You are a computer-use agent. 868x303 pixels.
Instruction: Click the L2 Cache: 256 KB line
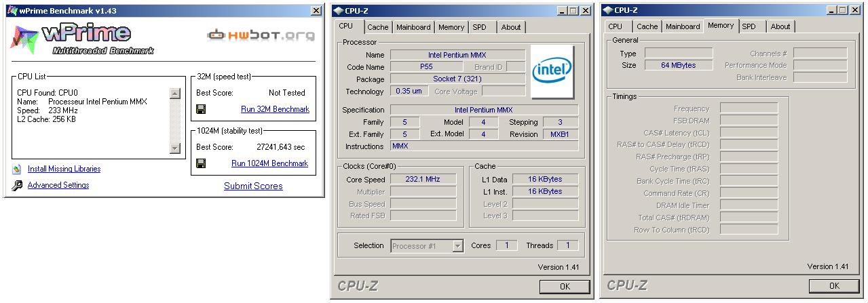(x=46, y=119)
